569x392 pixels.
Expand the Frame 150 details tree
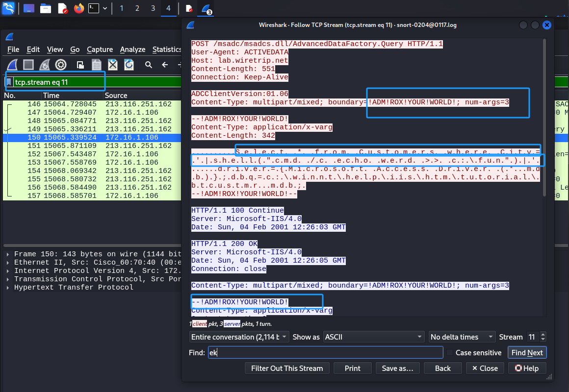(x=8, y=254)
